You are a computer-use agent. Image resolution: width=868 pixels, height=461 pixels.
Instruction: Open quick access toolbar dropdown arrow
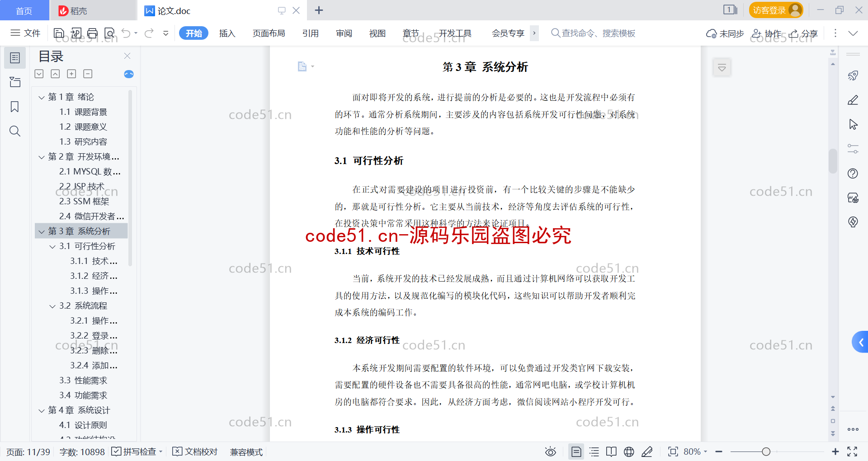(x=166, y=33)
